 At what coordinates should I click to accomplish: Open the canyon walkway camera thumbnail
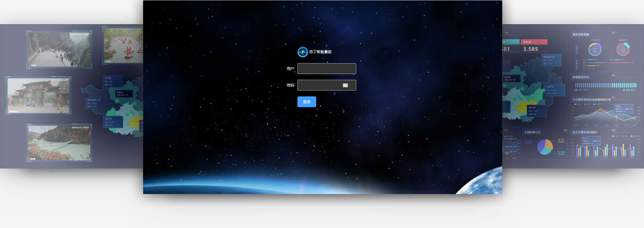pos(59,50)
